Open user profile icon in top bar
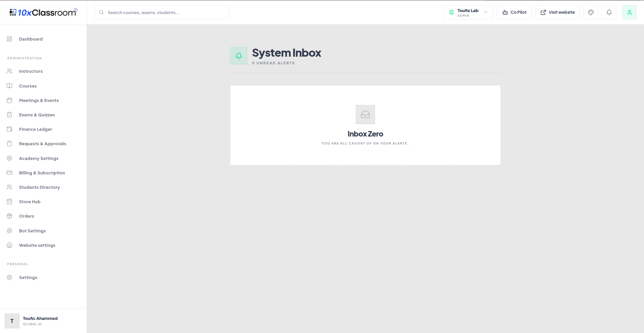The height and width of the screenshot is (333, 644). point(629,12)
